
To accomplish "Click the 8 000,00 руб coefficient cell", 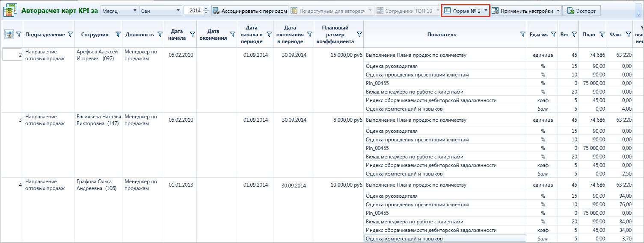I will [x=348, y=120].
